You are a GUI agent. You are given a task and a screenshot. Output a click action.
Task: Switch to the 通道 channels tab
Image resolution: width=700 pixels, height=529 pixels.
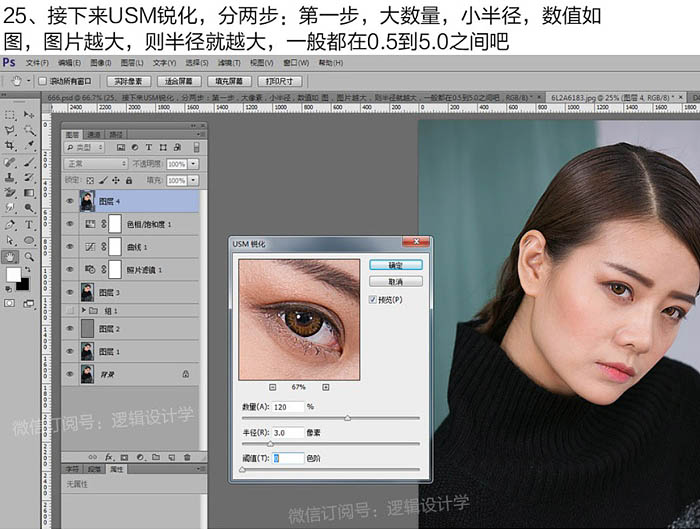[93, 134]
